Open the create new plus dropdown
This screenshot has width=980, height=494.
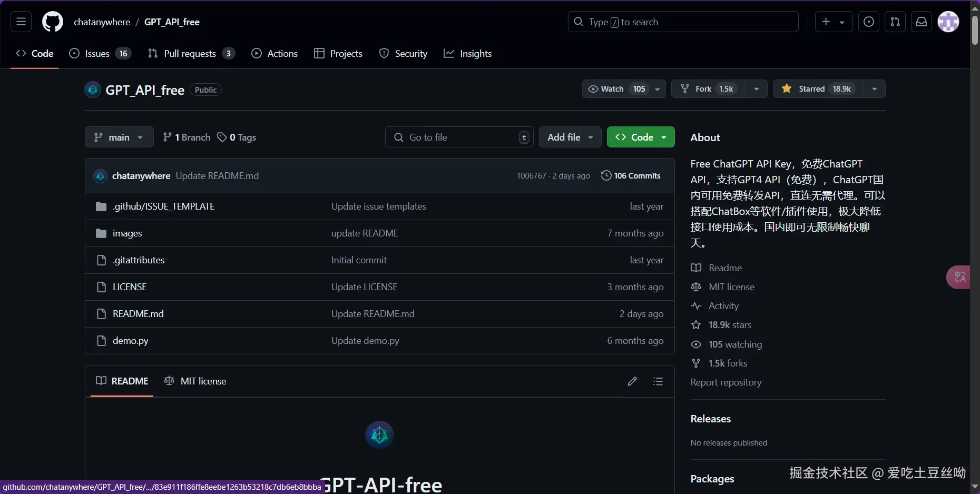pos(834,22)
